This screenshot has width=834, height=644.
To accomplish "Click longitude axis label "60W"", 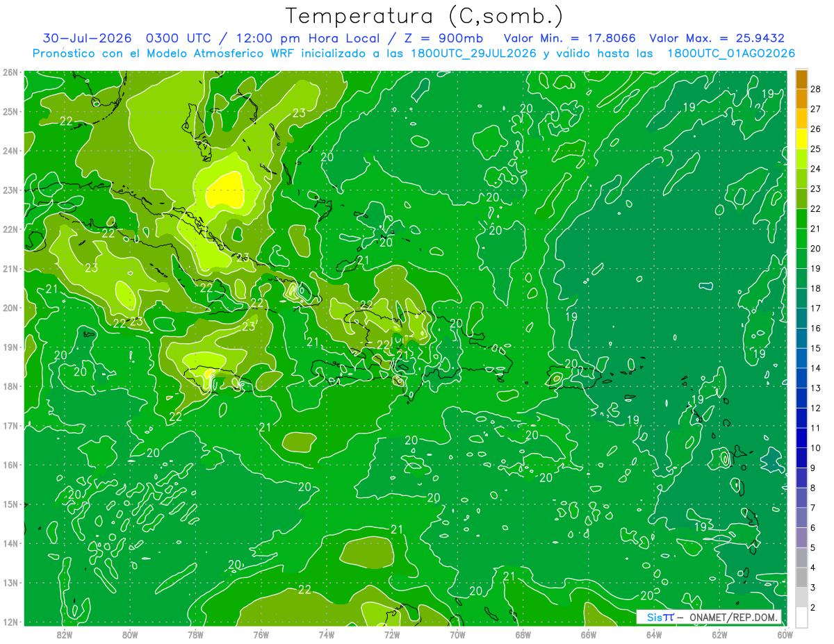I will 785,634.
